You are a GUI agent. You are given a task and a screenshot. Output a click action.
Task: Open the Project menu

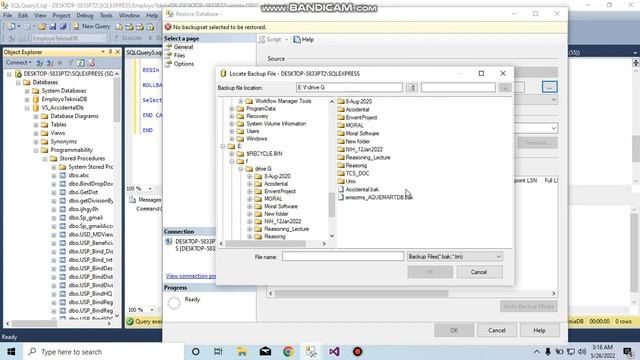pos(61,16)
